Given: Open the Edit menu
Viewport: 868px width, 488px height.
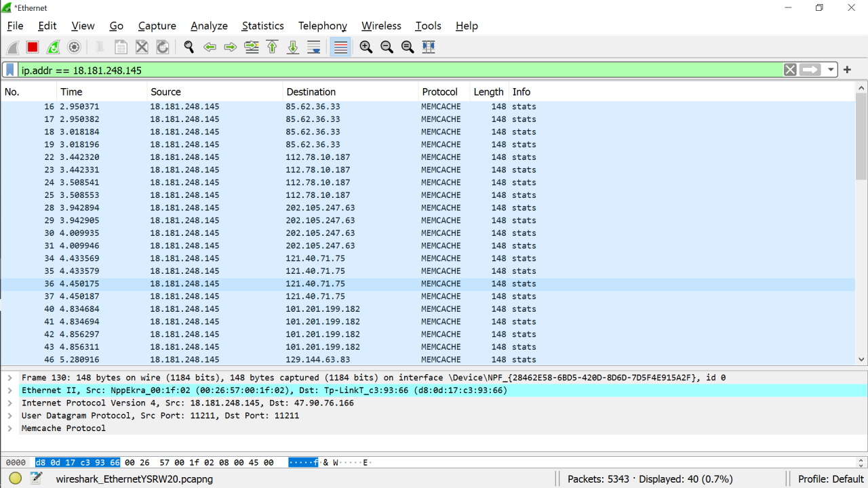Looking at the screenshot, I should (x=47, y=26).
